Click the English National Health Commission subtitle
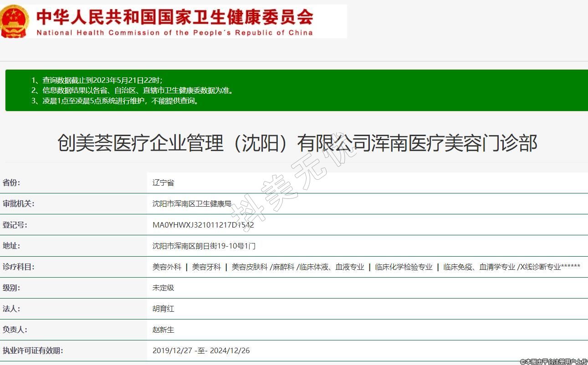Viewport: 588px width, 365px height. click(174, 33)
